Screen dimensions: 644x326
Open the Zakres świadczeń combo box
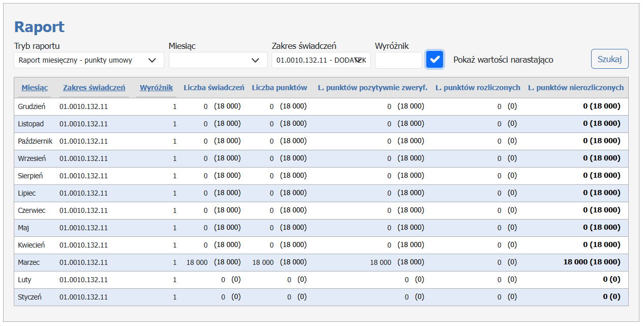coord(320,60)
